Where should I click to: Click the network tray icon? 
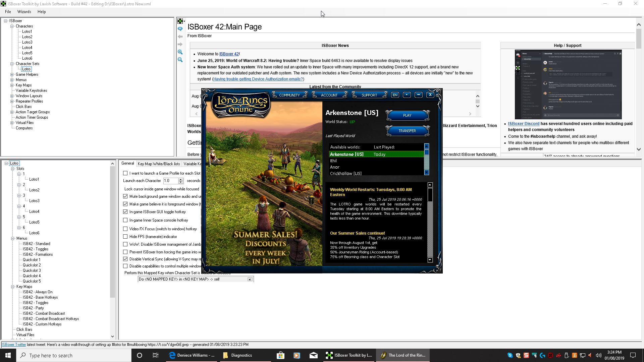click(583, 355)
